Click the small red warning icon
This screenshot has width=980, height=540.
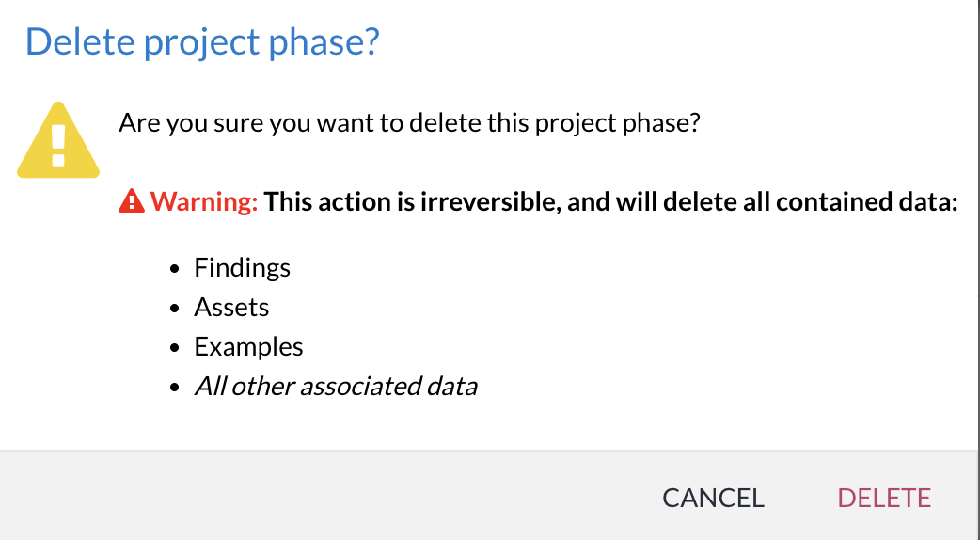click(x=132, y=201)
